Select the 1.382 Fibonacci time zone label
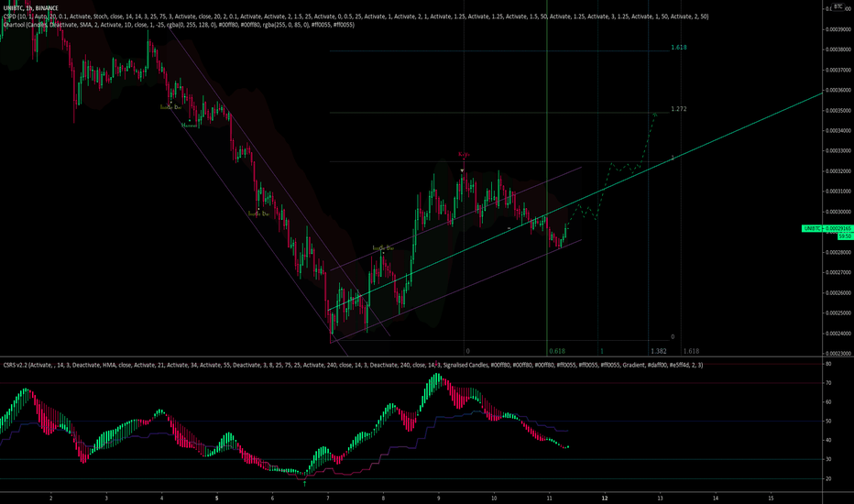 (x=659, y=352)
